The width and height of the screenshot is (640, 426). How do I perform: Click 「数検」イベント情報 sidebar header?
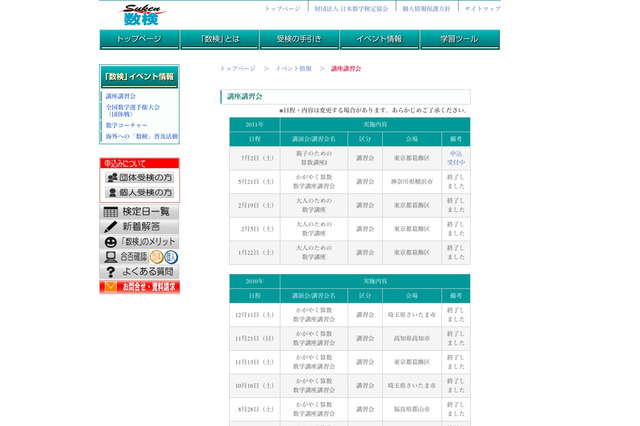coord(139,77)
